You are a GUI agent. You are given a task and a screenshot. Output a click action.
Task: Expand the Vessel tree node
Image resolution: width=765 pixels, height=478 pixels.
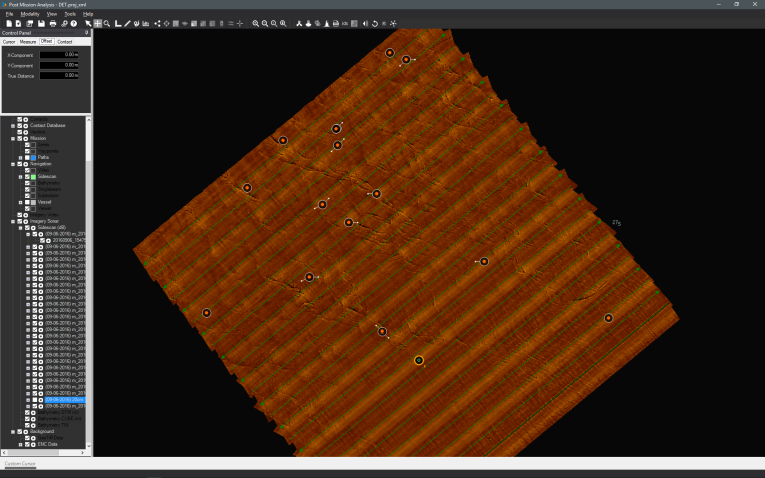20,202
